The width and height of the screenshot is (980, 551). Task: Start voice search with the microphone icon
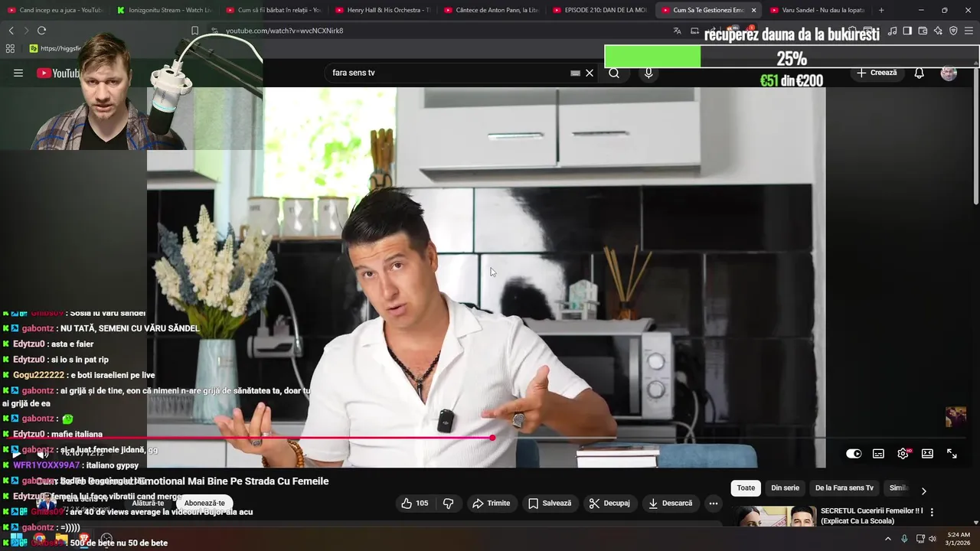coord(648,73)
